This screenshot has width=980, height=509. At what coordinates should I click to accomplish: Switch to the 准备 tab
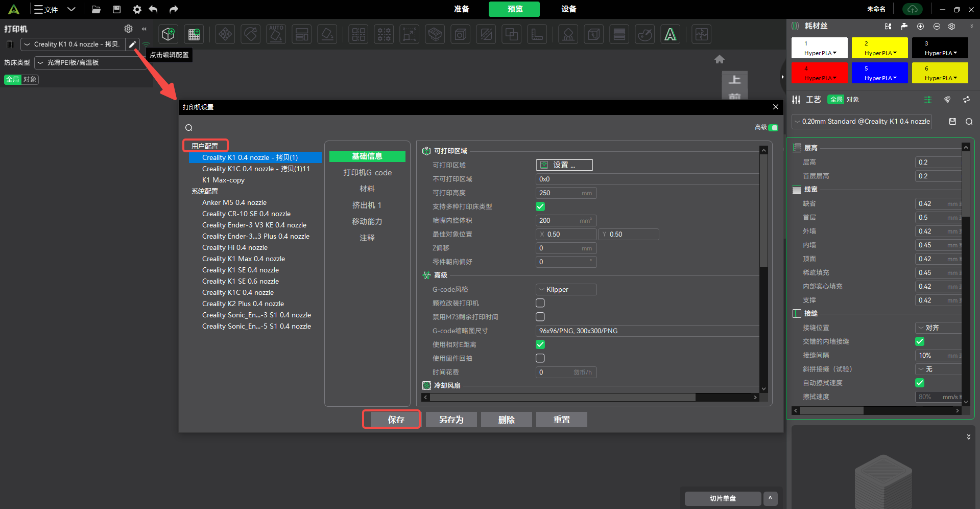click(462, 9)
